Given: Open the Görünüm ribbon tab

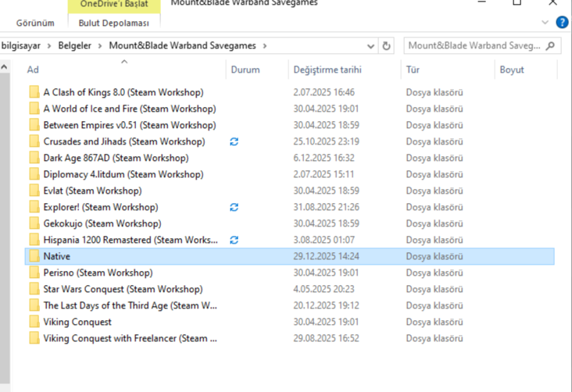Looking at the screenshot, I should coord(35,23).
